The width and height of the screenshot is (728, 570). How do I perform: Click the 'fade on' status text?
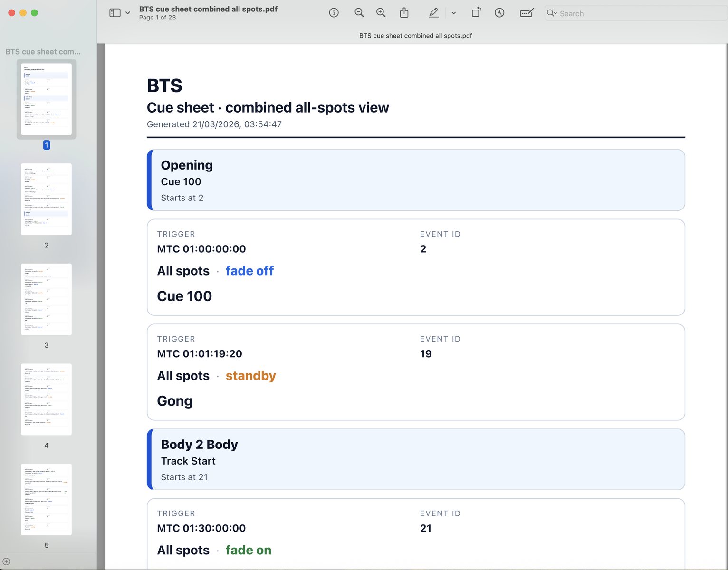click(x=249, y=550)
